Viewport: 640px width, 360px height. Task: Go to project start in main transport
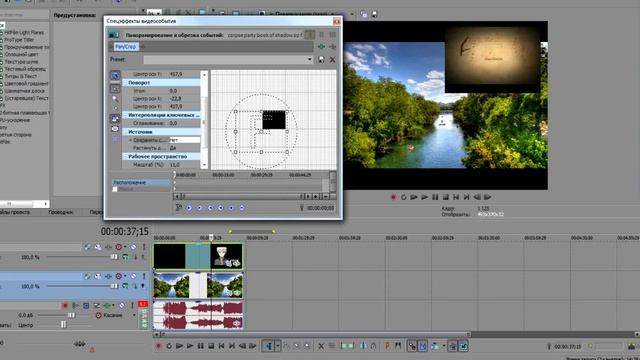pos(221,346)
